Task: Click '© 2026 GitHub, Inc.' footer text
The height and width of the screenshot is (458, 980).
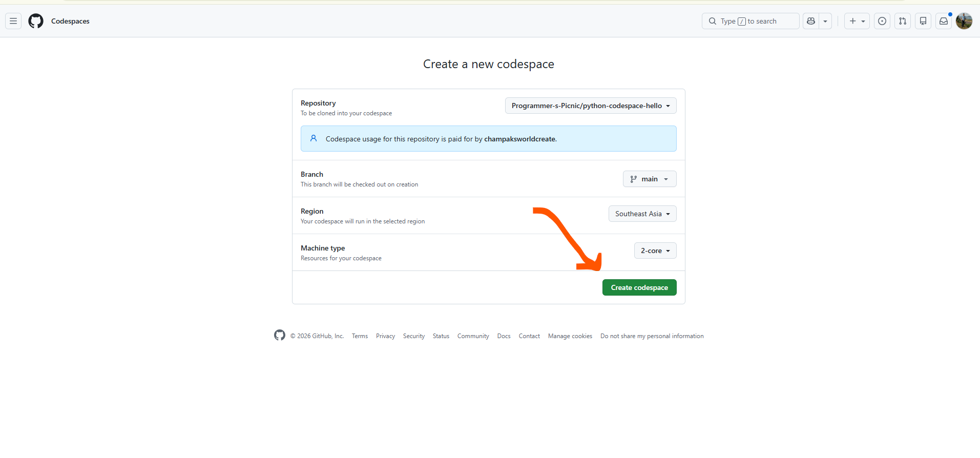Action: (x=317, y=336)
